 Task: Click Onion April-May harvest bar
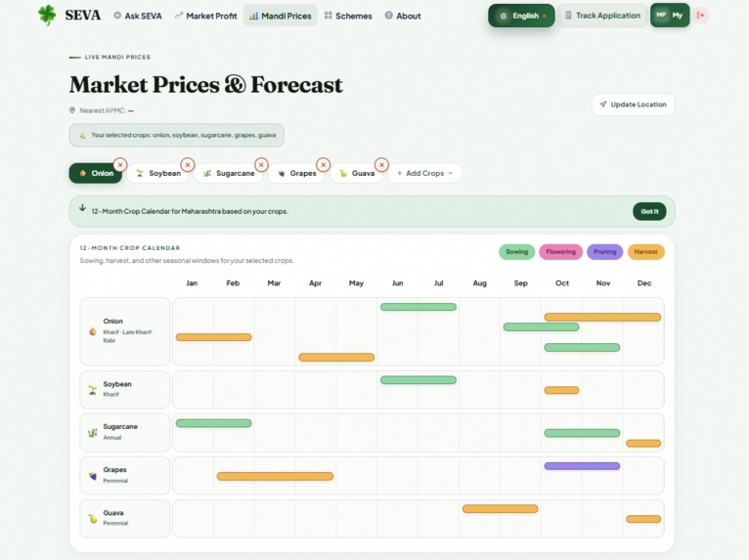[336, 357]
